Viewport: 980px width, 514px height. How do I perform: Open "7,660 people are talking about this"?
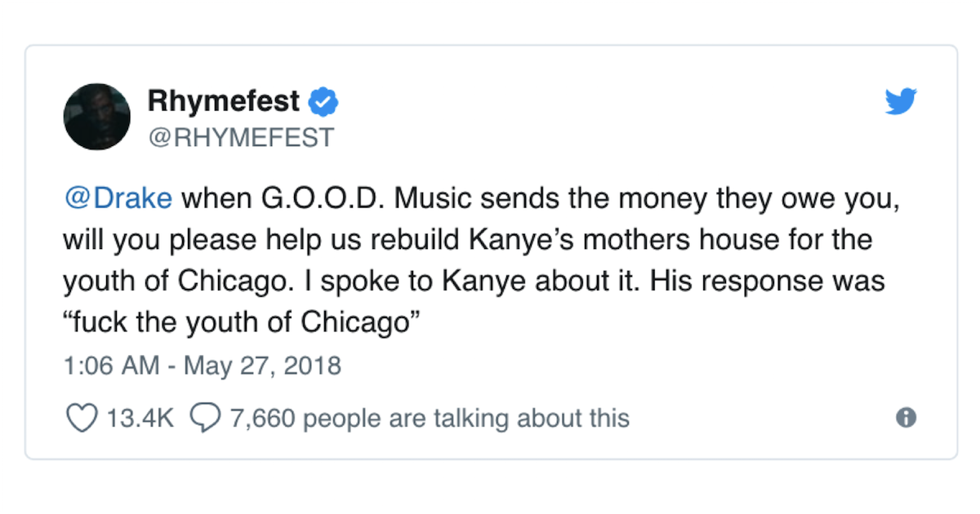click(430, 418)
